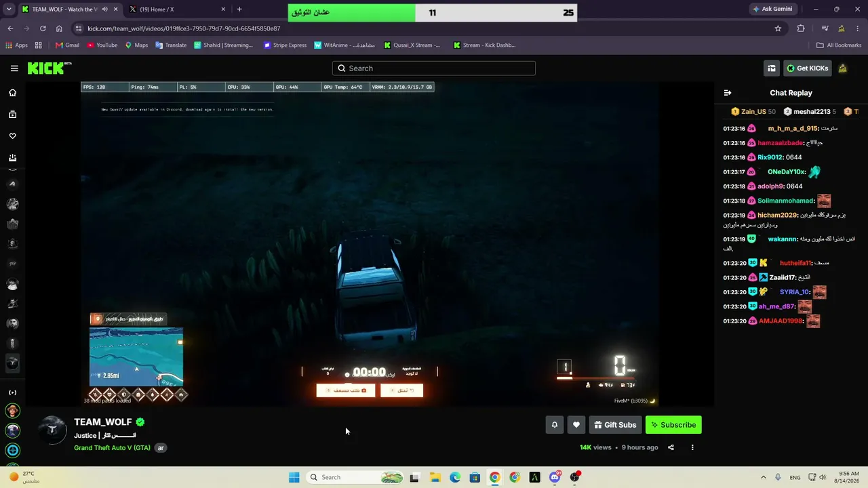This screenshot has height=488, width=868.
Task: Show hidden system tray icons
Action: [x=763, y=477]
